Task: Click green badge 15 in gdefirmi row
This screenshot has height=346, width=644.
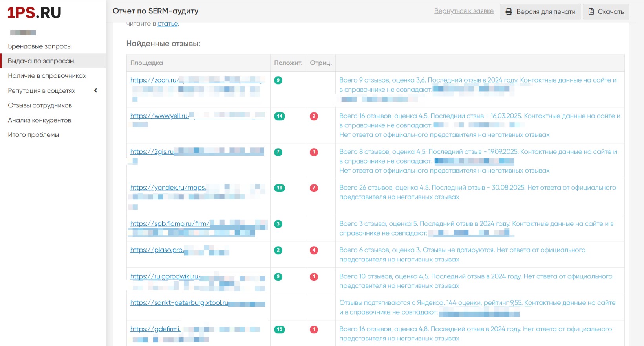Action: coord(280,329)
